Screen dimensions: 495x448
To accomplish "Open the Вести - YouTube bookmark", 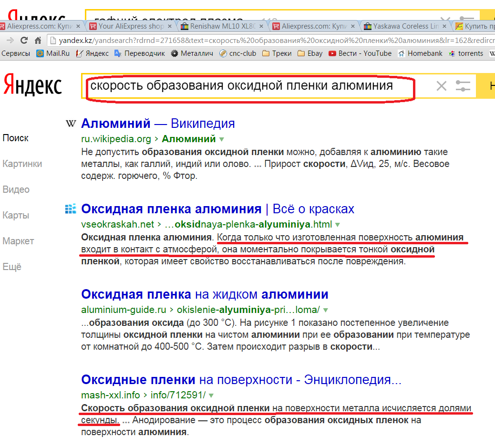I will pyautogui.click(x=360, y=53).
